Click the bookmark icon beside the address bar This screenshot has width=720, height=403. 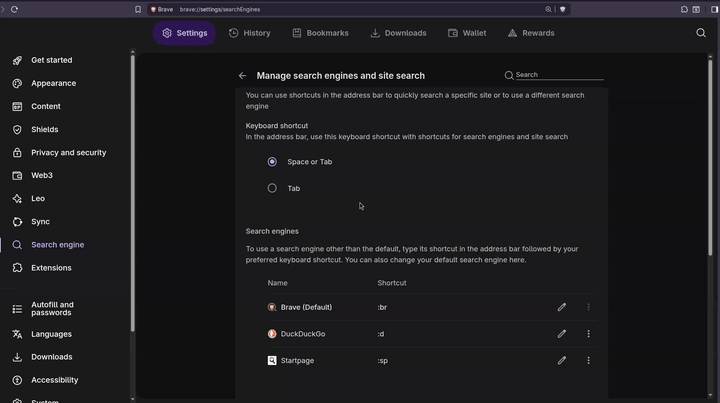point(138,9)
